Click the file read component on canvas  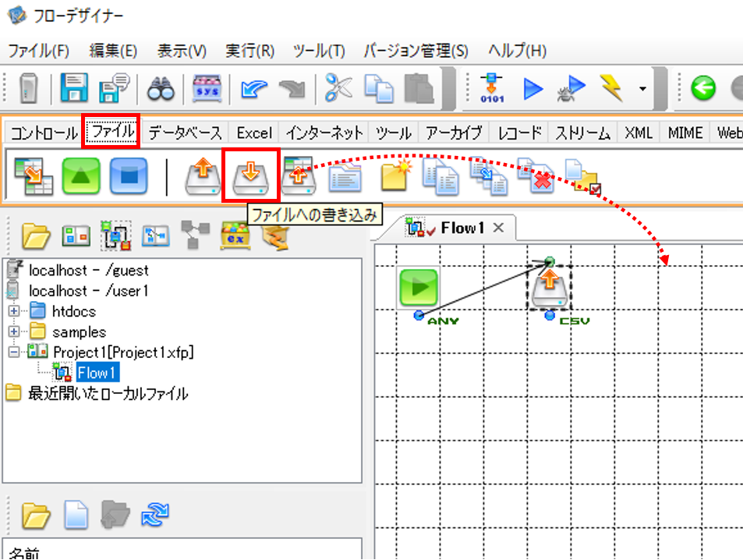[x=549, y=289]
